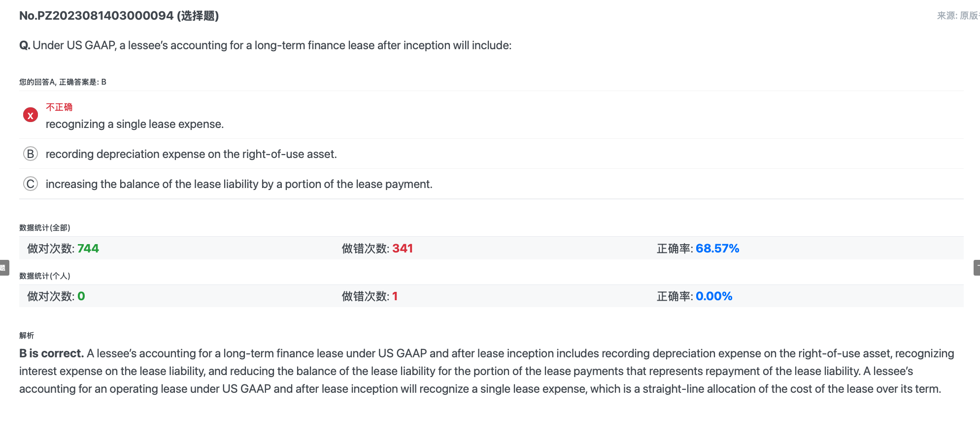Click the 68.57% accuracy rate
Screen dimensions: 980x440
pyautogui.click(x=717, y=249)
